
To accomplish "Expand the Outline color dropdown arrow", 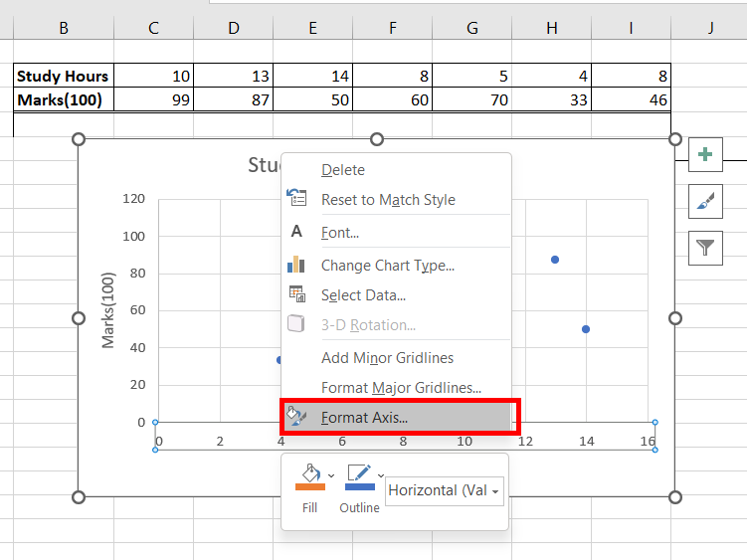I will coord(381,475).
